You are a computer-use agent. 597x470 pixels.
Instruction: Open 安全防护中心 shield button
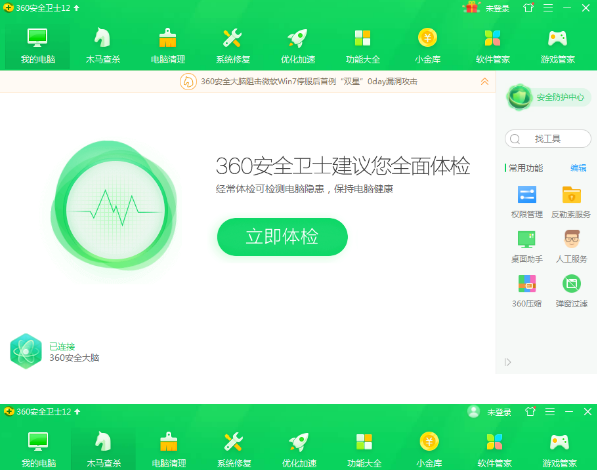[x=549, y=97]
